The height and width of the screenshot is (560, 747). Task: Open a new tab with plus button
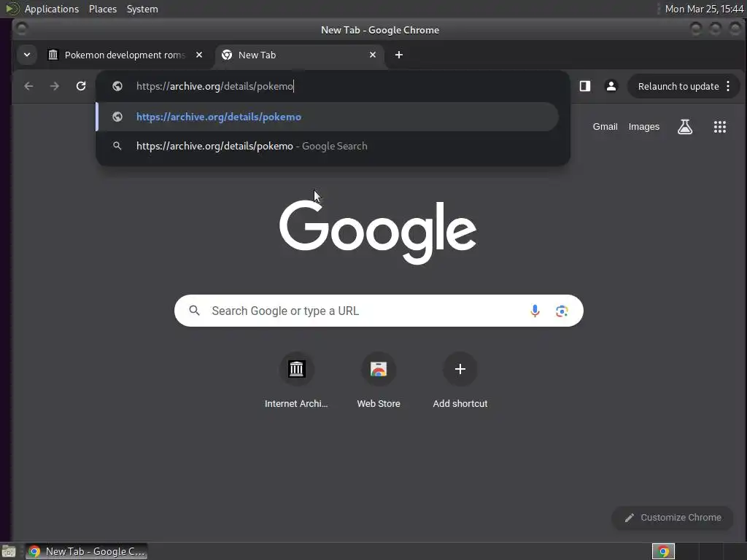pyautogui.click(x=399, y=55)
